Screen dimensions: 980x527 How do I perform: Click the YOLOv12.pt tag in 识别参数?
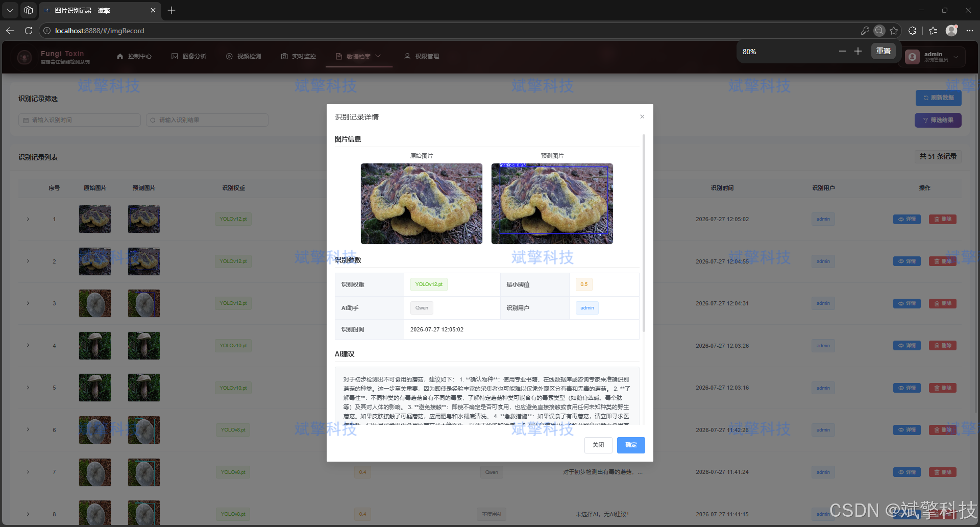[429, 284]
